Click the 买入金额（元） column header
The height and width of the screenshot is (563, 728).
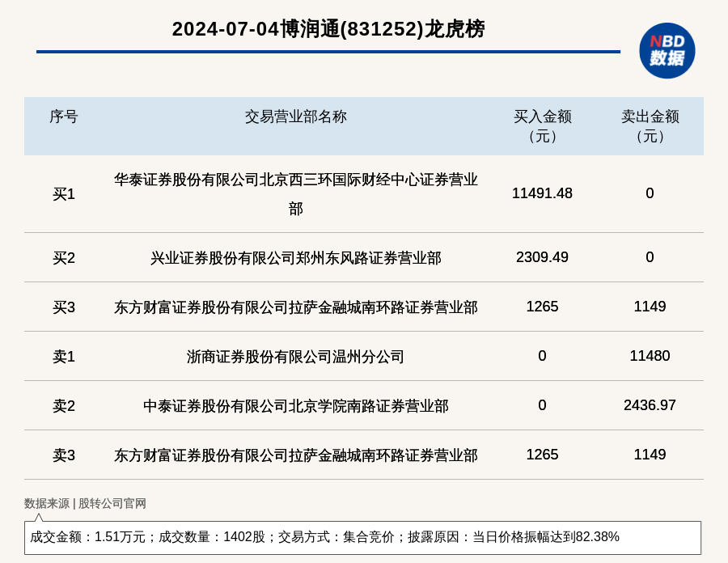click(542, 126)
